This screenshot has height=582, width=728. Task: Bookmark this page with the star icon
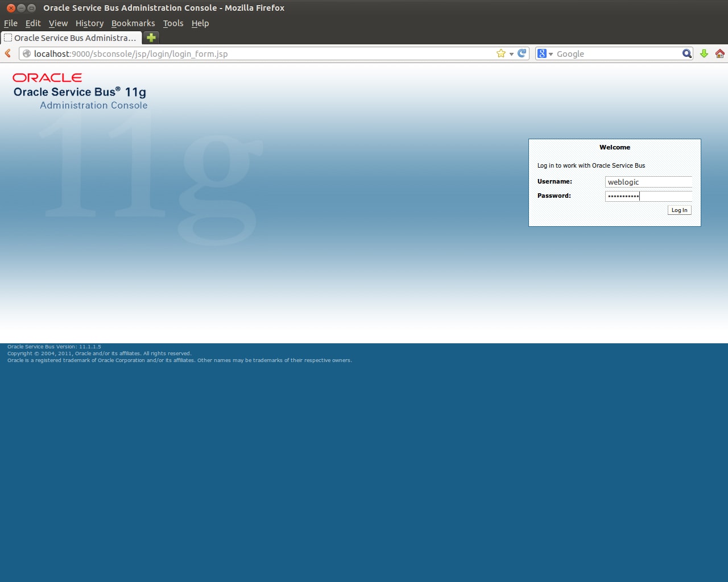[x=501, y=53]
